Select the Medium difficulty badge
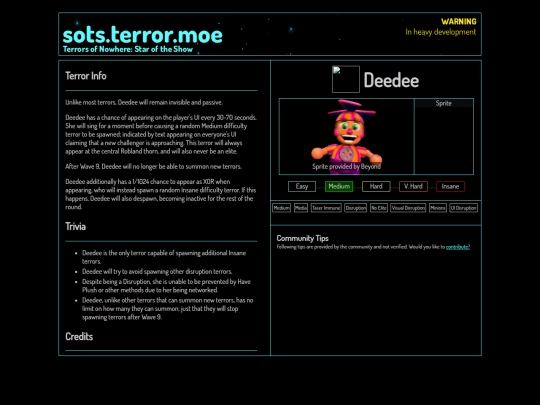This screenshot has width=540, height=405. 339,186
